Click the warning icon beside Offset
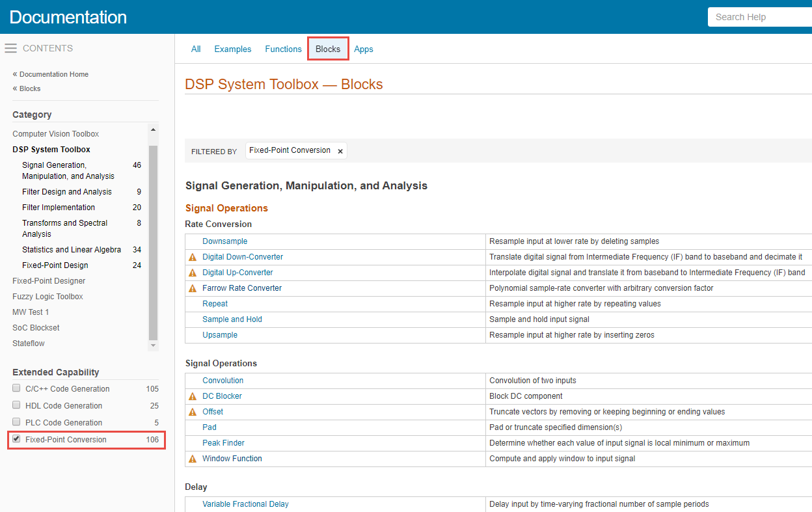This screenshot has height=512, width=812. (193, 411)
